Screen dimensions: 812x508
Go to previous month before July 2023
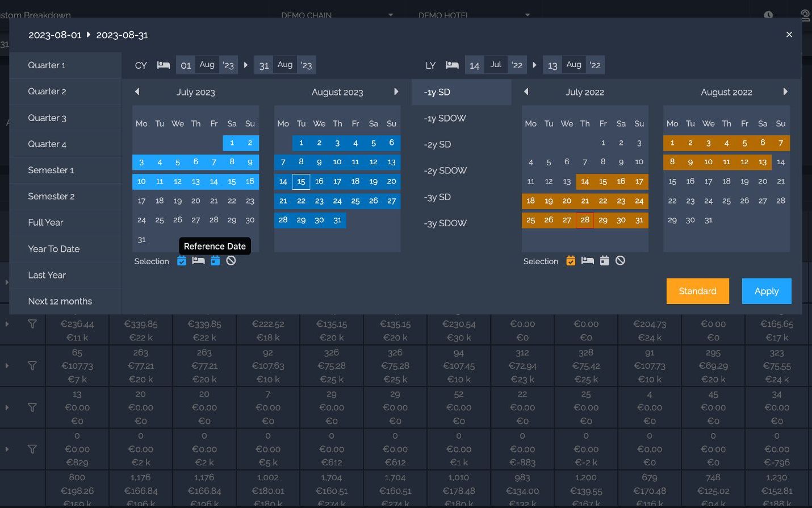click(x=137, y=91)
